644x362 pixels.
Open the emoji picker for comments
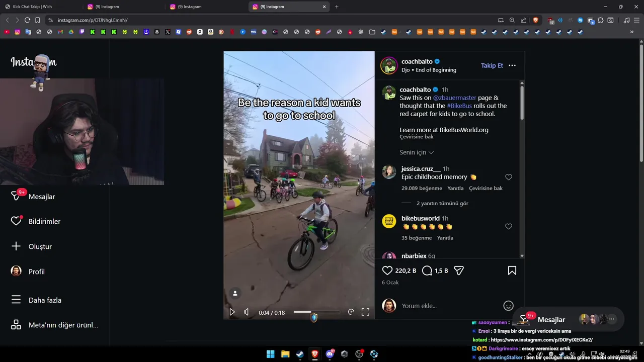508,306
